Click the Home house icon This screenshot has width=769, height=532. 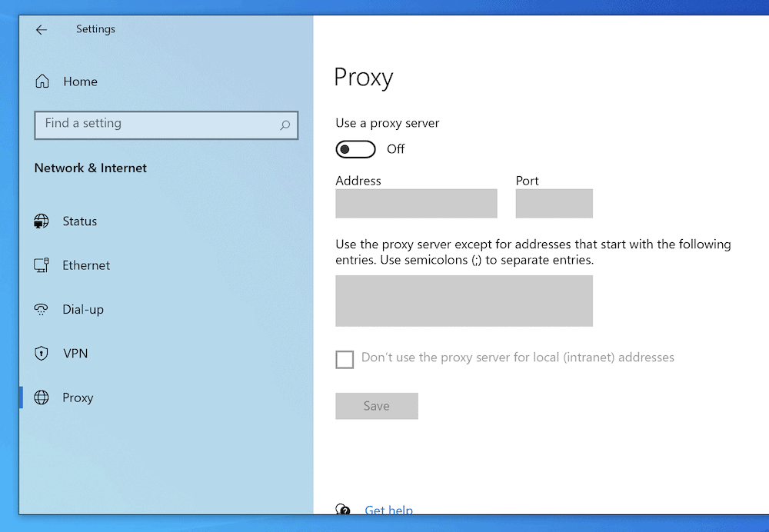point(42,81)
